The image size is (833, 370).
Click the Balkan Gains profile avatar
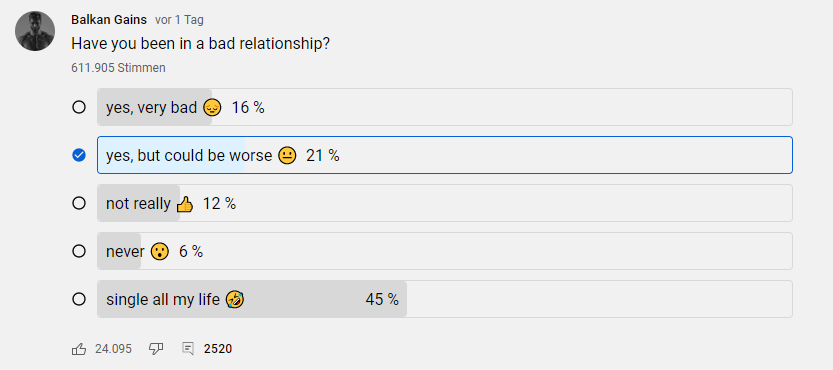point(35,31)
